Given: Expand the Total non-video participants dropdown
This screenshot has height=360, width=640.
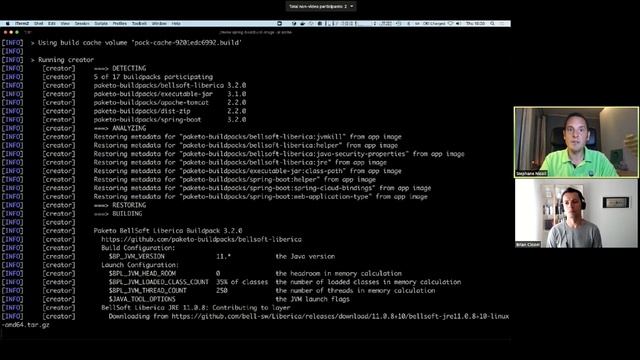Looking at the screenshot, I should coord(321,7).
